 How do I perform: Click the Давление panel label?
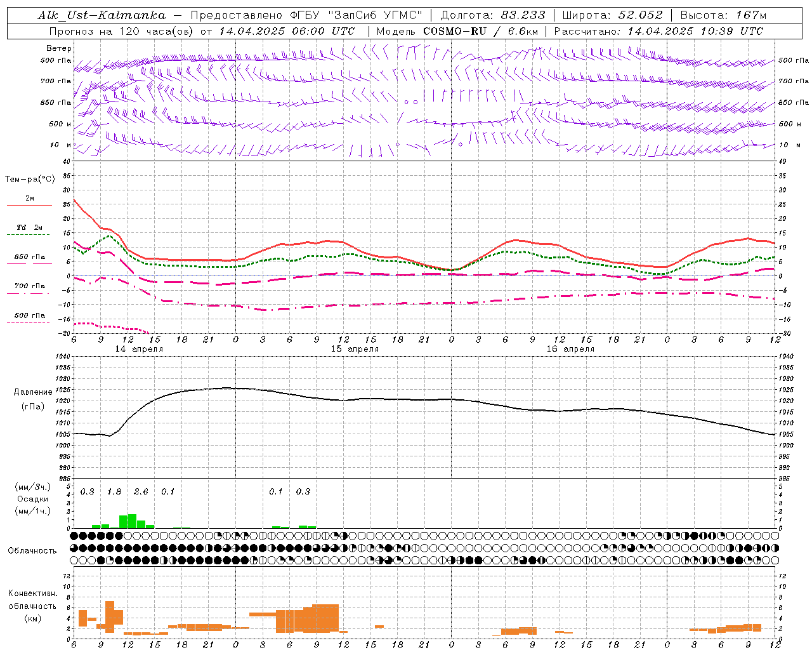click(33, 392)
